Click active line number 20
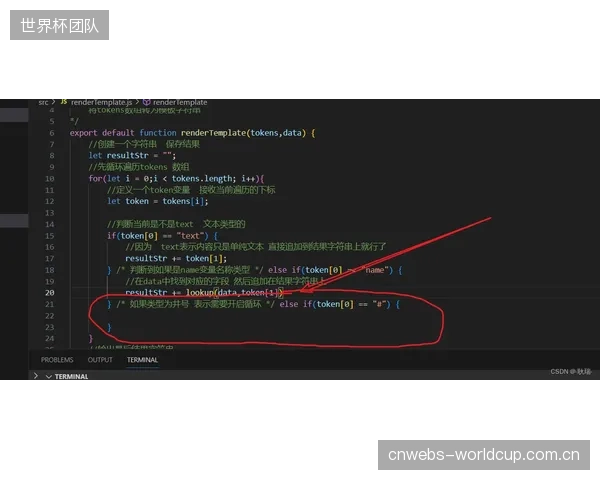 [50, 293]
